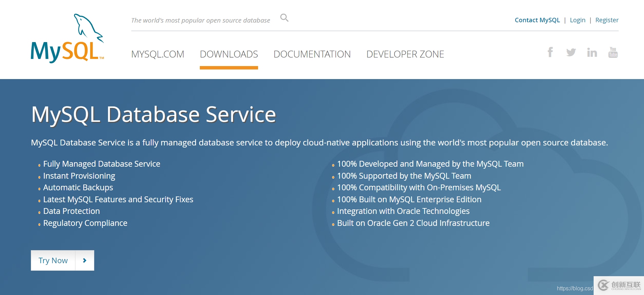Open the search magnifier icon
This screenshot has width=644, height=295.
coord(284,17)
